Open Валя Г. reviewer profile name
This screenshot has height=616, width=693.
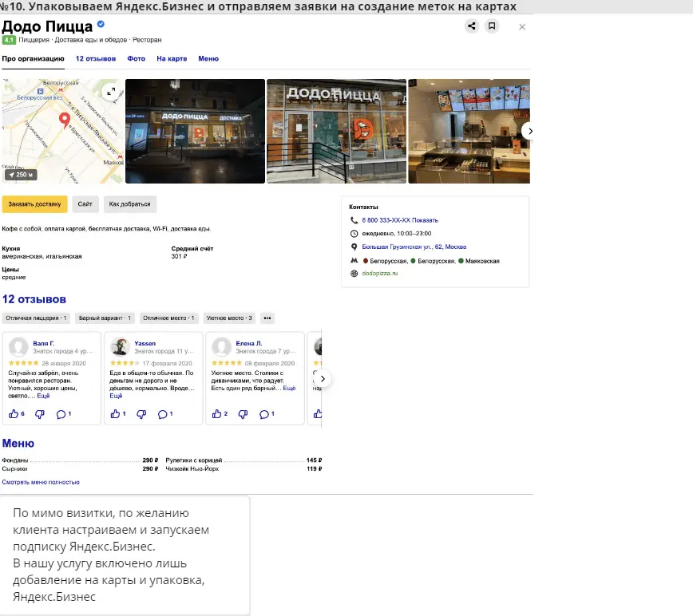coord(44,343)
